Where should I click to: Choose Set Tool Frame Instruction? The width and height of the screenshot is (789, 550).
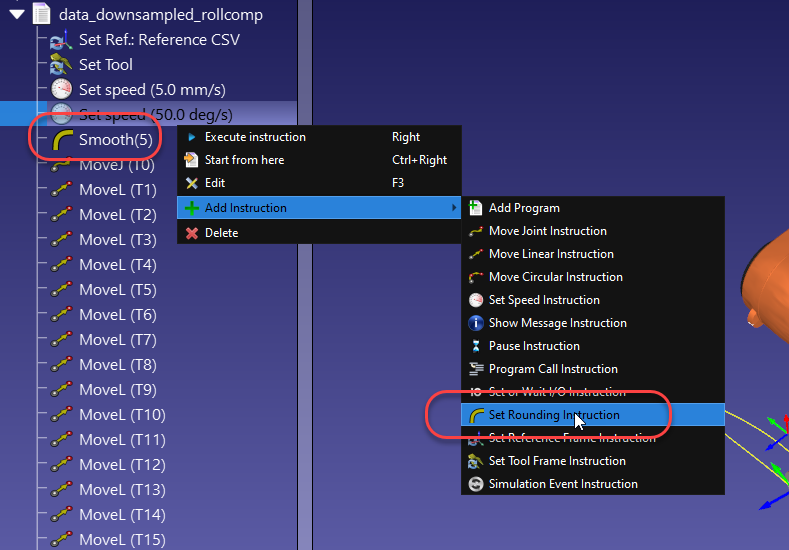coord(593,461)
